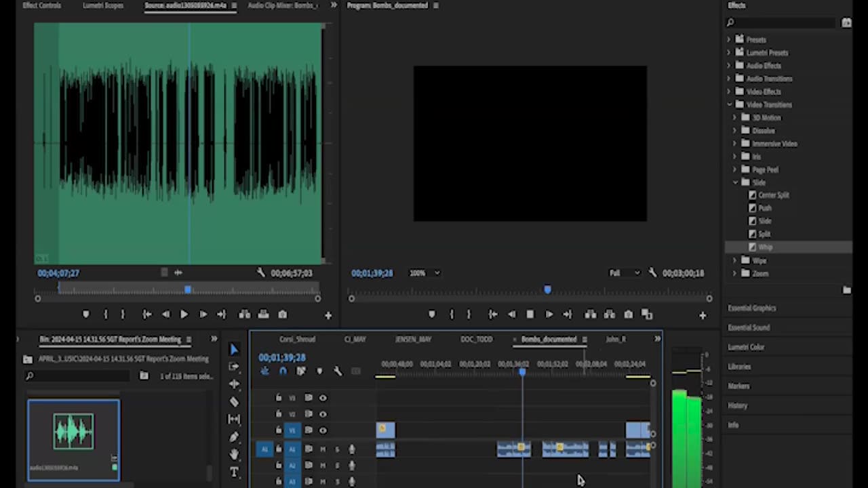
Task: Expand the Audio Effects folder
Action: tap(729, 65)
